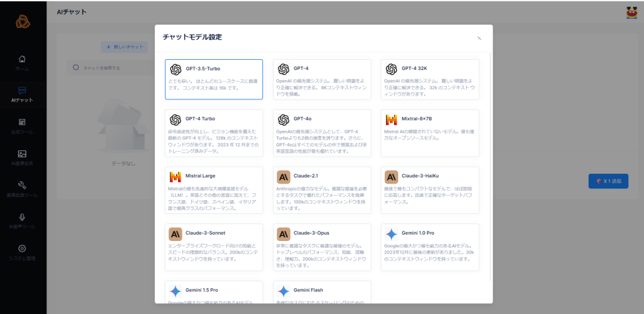Click the Gemini 1.0 Pro description text
644x314 pixels.
(429, 252)
